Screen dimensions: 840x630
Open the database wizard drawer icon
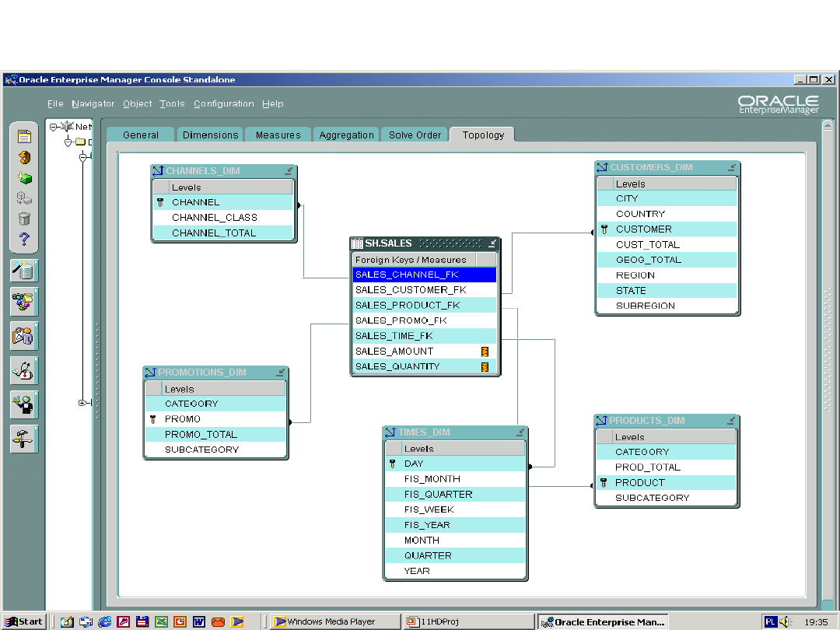[x=23, y=271]
